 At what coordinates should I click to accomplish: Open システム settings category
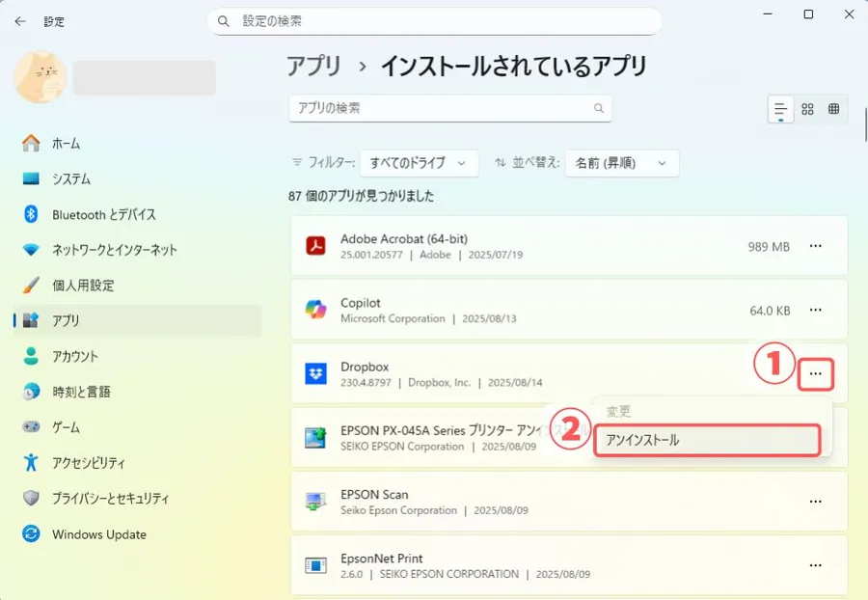(x=137, y=178)
